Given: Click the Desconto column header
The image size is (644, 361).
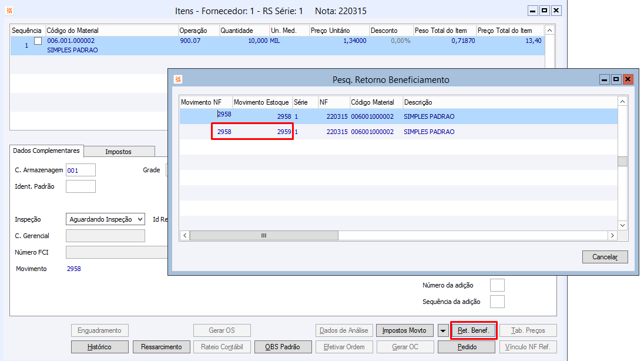Looking at the screenshot, I should click(391, 31).
